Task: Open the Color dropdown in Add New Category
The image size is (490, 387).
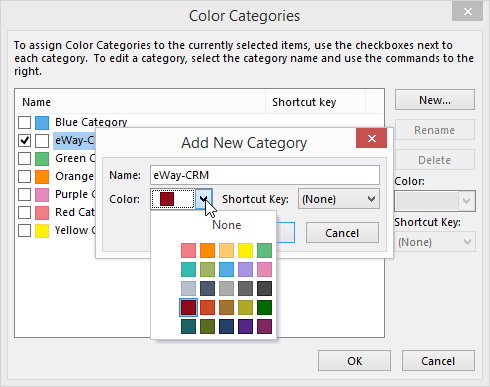Action: tap(204, 199)
